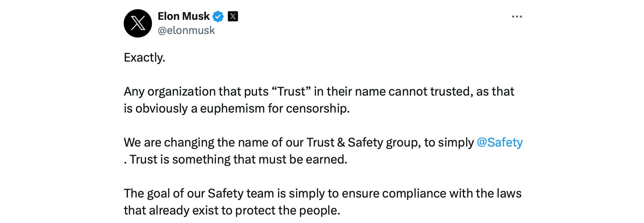
Task: Click the blue verified checkmark badge
Action: [218, 16]
